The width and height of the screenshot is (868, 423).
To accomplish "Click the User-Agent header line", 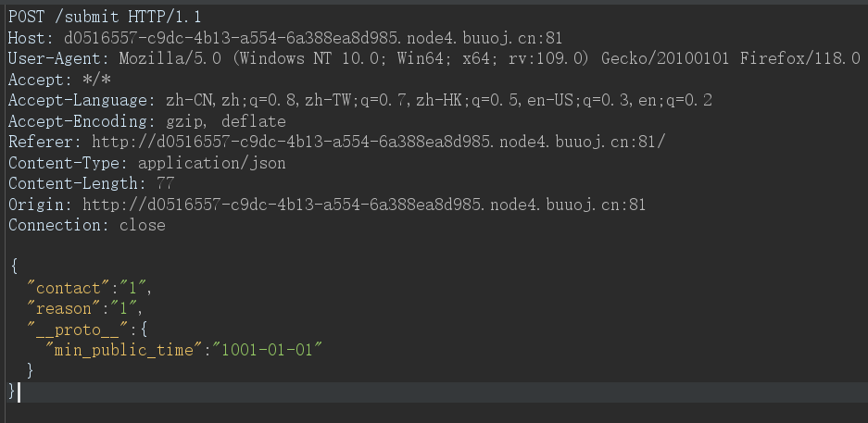I will [434, 58].
